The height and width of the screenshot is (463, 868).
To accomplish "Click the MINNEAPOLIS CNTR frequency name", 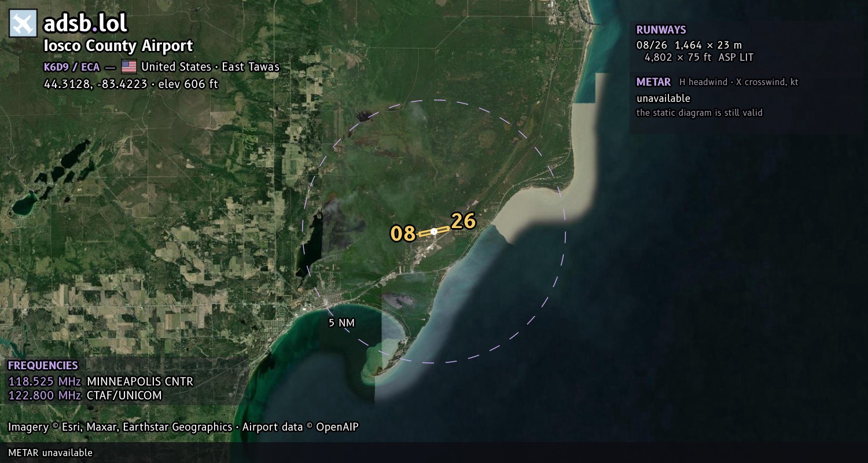I will tap(140, 381).
